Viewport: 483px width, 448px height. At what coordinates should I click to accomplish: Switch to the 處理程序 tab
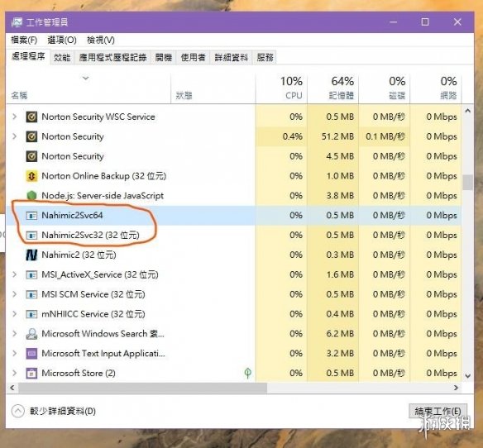click(x=28, y=57)
